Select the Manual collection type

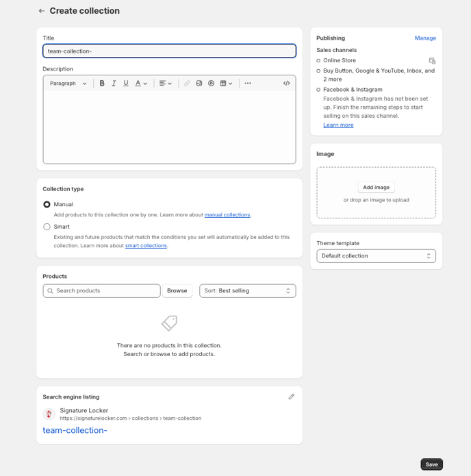47,204
